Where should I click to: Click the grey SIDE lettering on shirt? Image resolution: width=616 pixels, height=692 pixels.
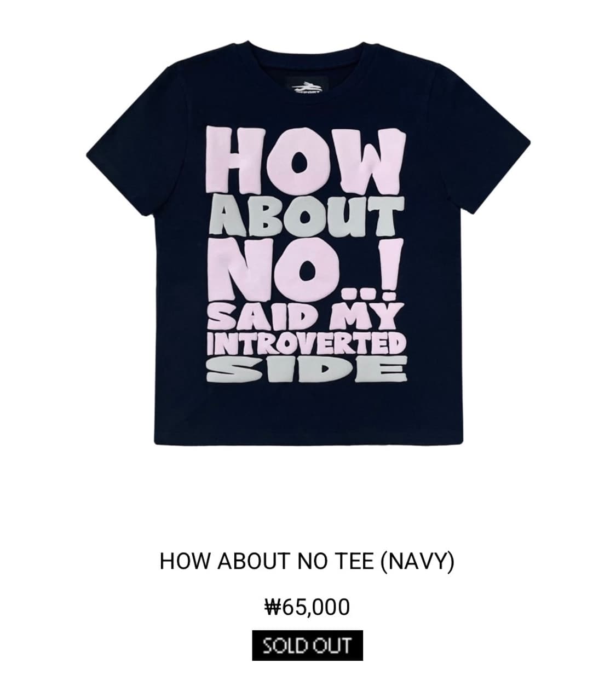pyautogui.click(x=306, y=371)
